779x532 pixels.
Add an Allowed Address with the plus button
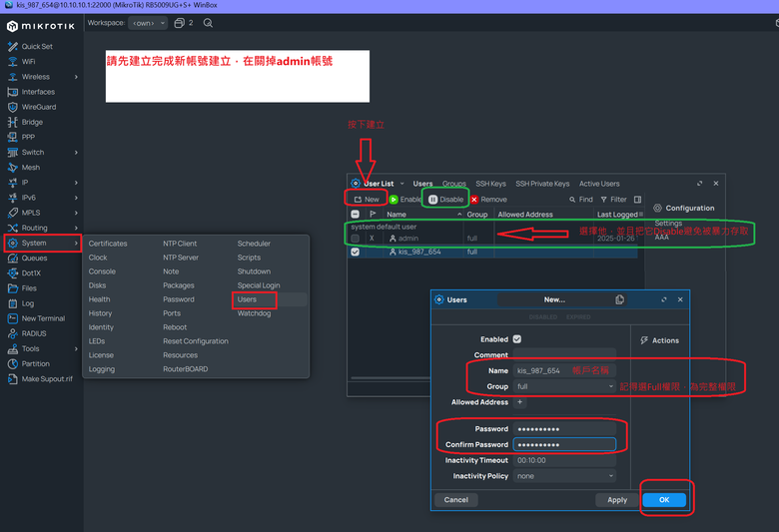click(519, 402)
